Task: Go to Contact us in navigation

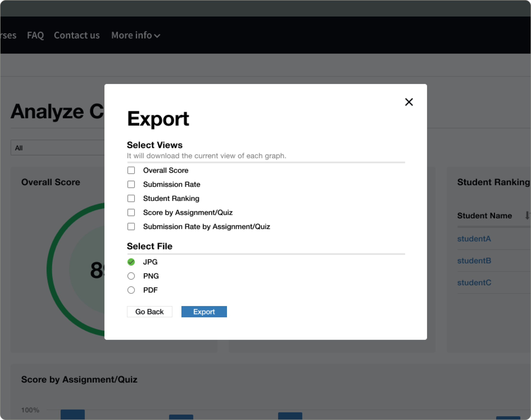Action: (x=77, y=35)
